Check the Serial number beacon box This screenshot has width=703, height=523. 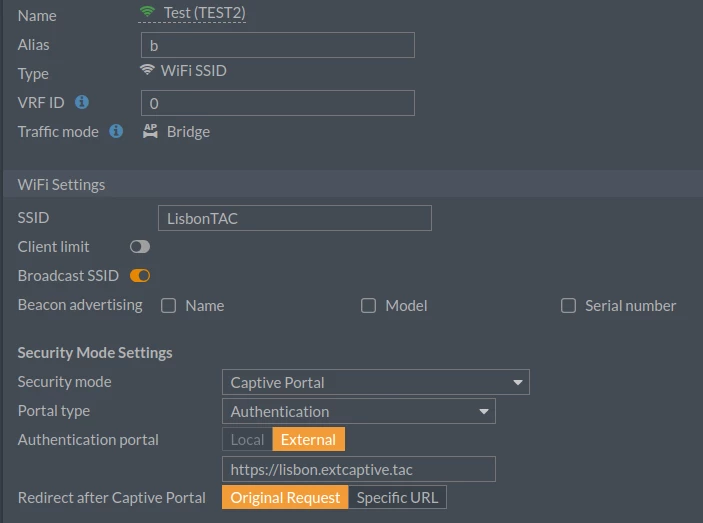568,306
